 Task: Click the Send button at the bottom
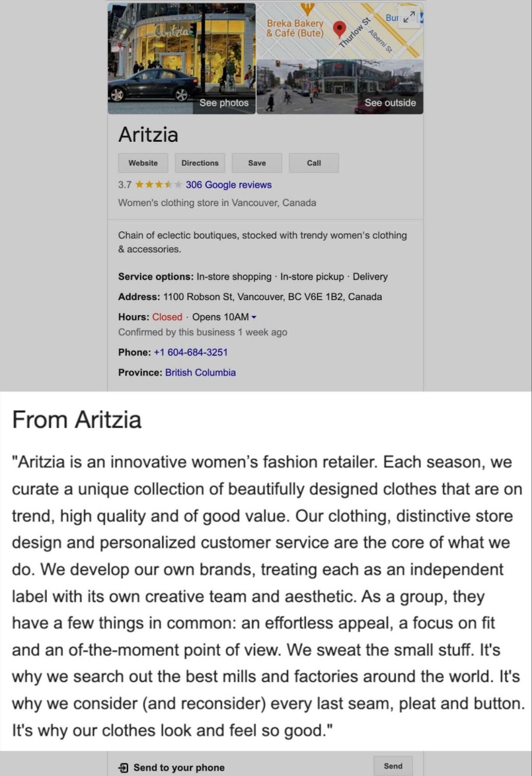click(393, 765)
